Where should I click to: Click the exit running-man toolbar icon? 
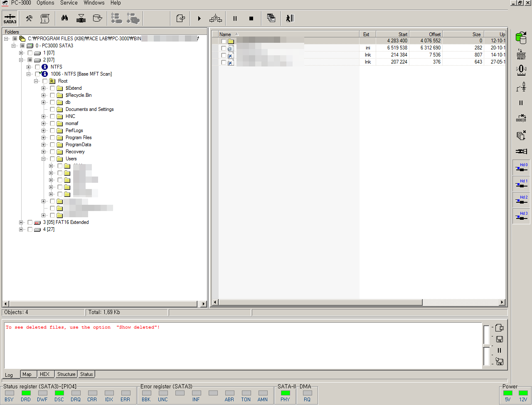290,18
